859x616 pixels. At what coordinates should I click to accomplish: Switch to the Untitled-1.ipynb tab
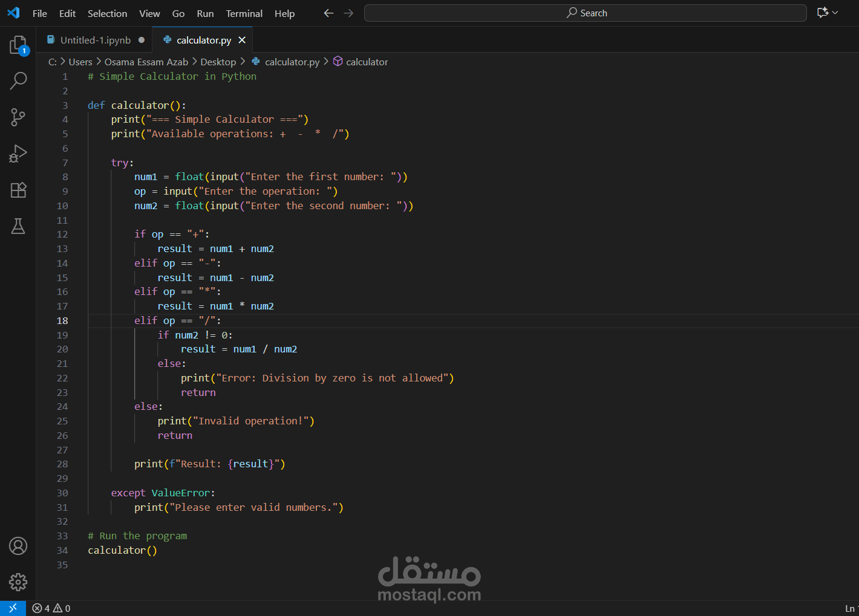(95, 40)
